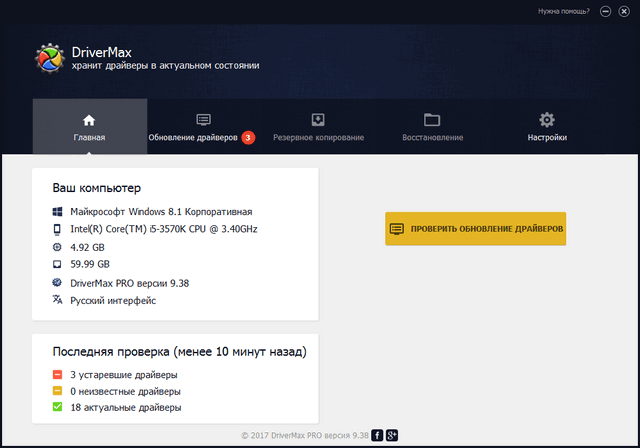The height and width of the screenshot is (448, 640).
Task: Click the Русский интерфейс language icon
Action: (57, 299)
